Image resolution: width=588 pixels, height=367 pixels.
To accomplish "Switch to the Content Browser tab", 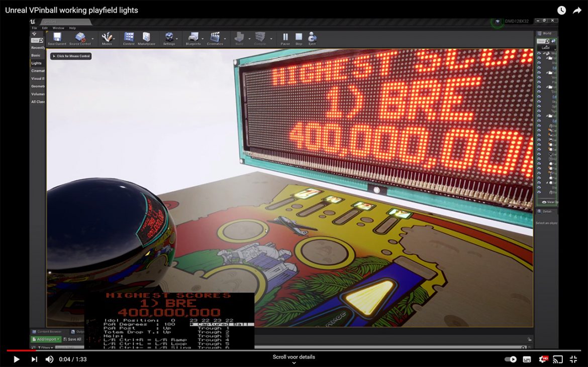I will [47, 332].
